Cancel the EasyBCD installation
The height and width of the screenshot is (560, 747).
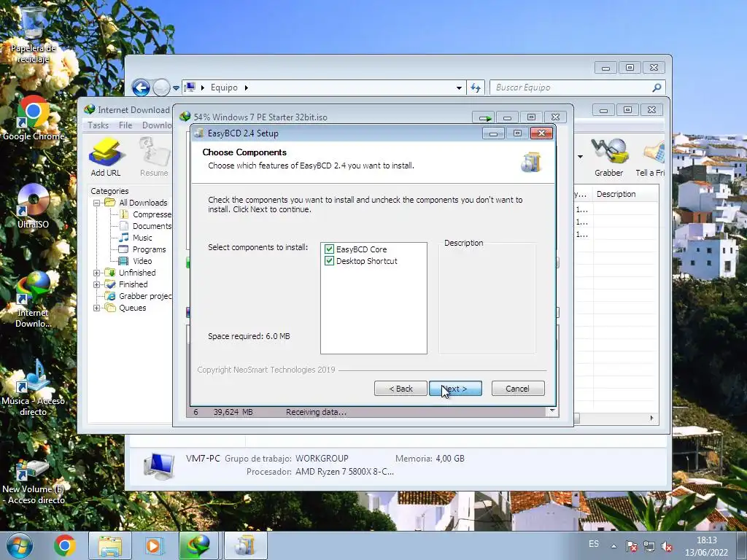(517, 389)
